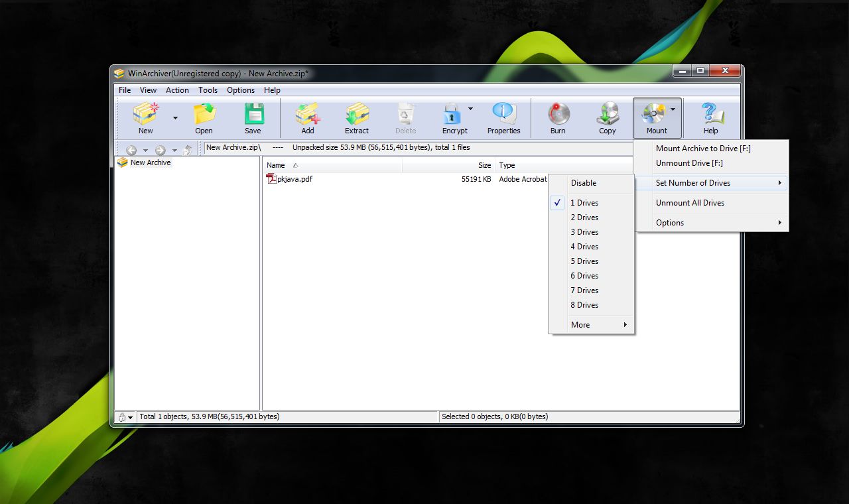Open the Tools menu
The height and width of the screenshot is (504, 849).
click(x=208, y=90)
